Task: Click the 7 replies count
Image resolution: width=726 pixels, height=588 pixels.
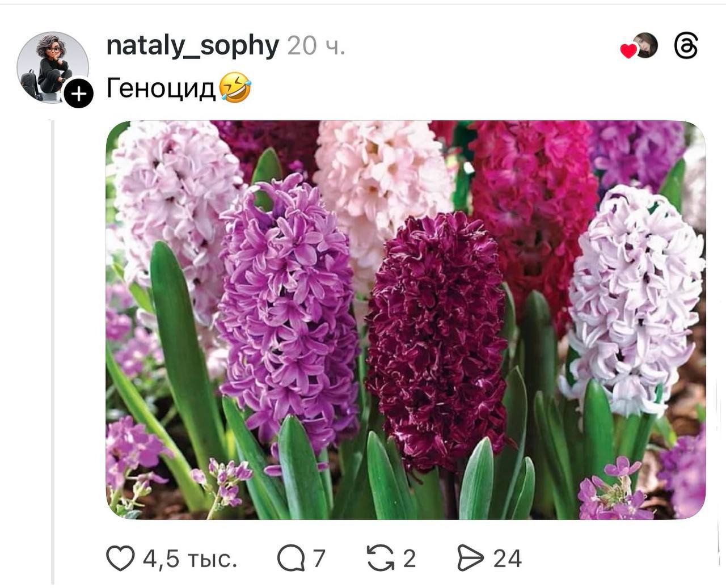Action: tap(319, 559)
